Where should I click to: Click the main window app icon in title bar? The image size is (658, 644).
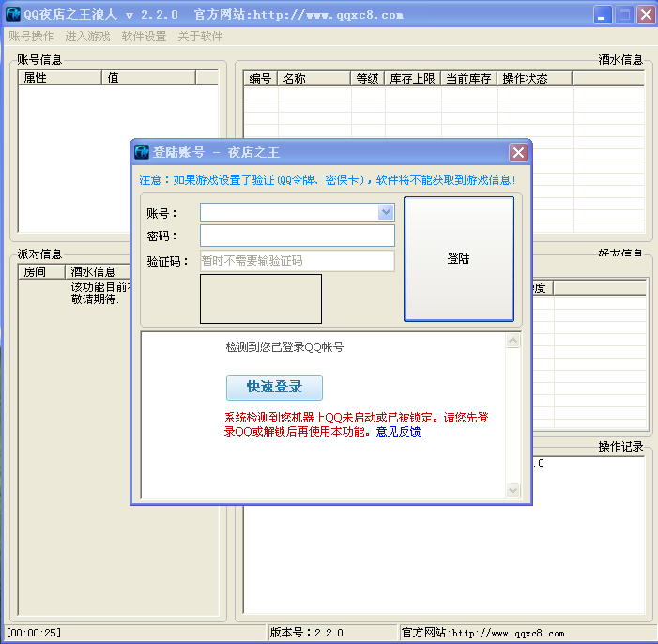13,14
